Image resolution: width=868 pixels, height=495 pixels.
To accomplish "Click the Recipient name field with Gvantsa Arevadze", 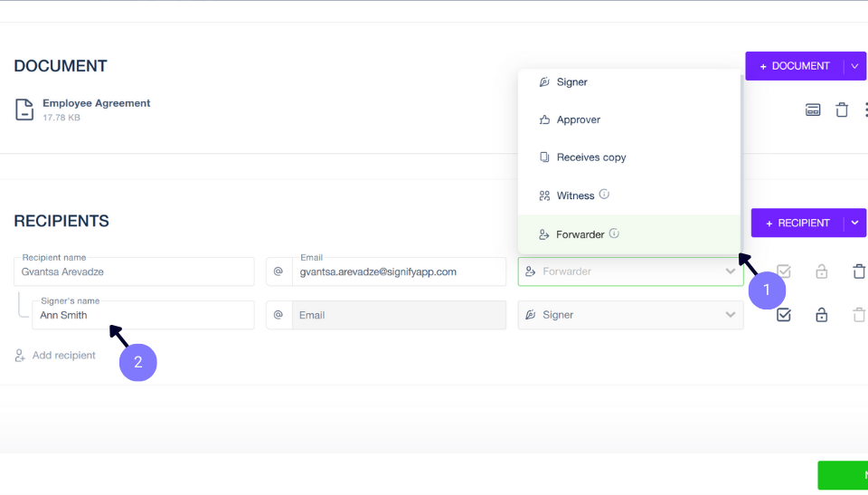I will coord(134,271).
